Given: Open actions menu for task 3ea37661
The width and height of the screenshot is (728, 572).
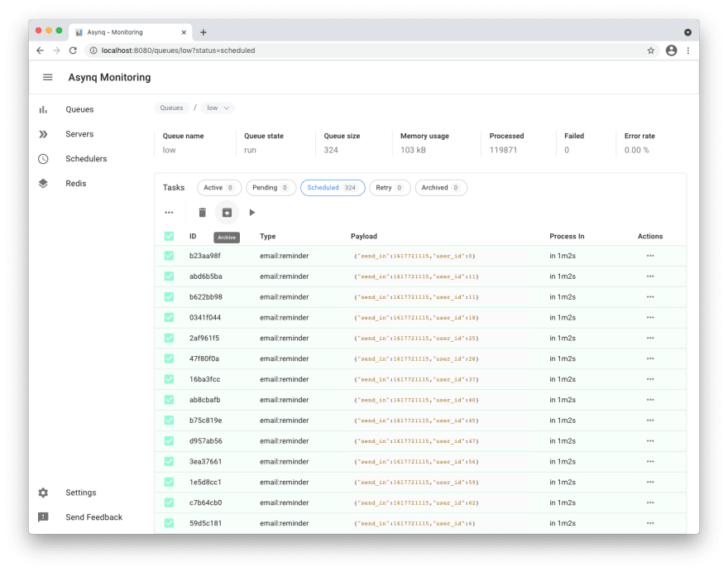Looking at the screenshot, I should tap(650, 461).
